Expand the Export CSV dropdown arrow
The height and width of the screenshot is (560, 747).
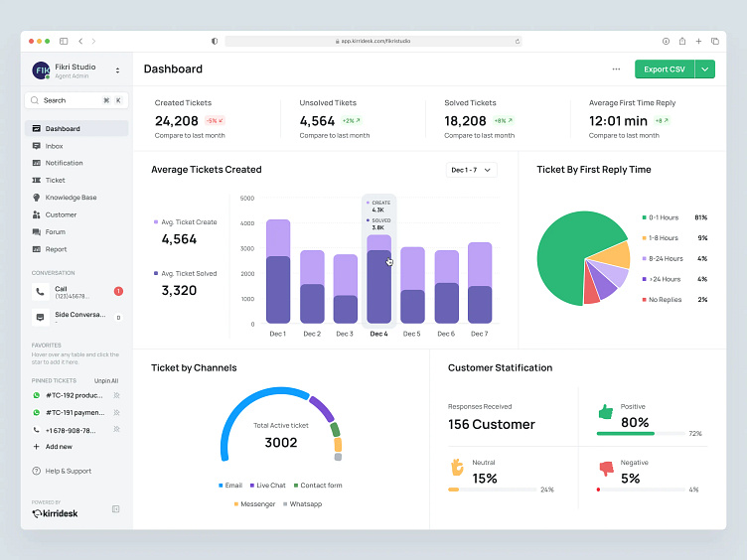coord(705,70)
